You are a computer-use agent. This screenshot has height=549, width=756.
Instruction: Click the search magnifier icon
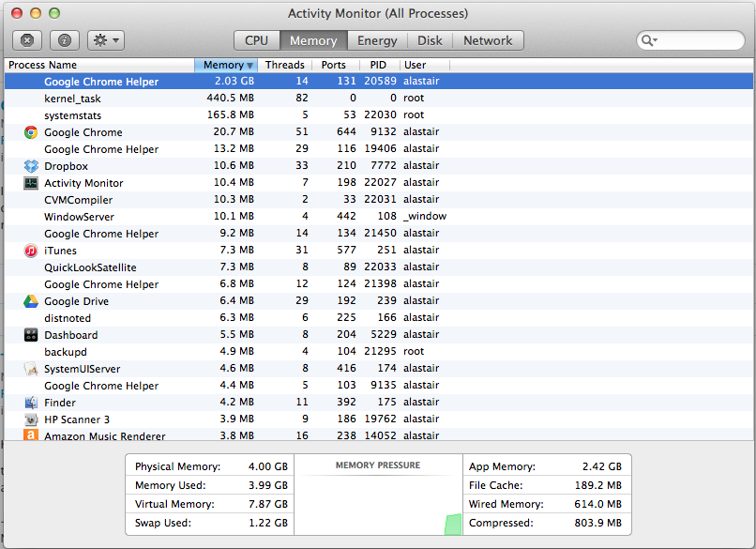[x=649, y=40]
